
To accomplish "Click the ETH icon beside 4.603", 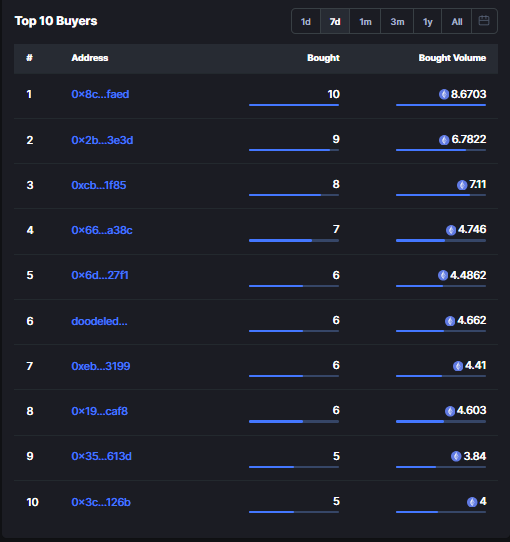I will tap(449, 411).
